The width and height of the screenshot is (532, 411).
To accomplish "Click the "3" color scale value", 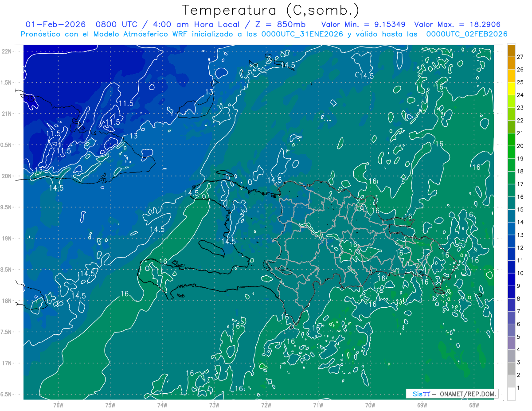I will pos(519,362).
